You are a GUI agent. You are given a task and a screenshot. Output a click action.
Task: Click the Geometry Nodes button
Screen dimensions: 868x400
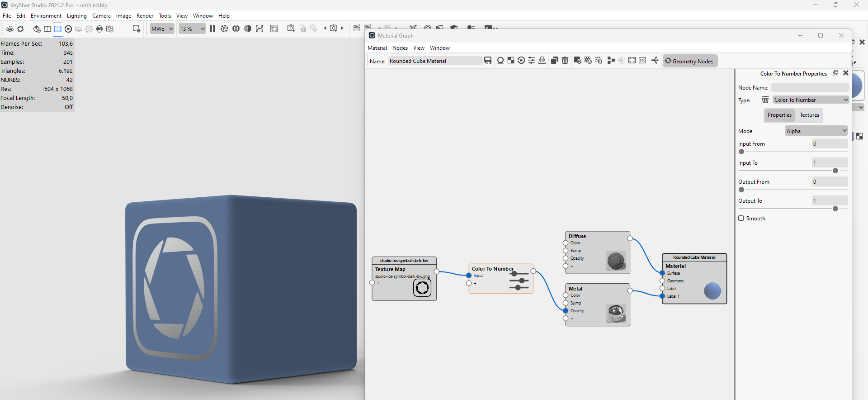[690, 61]
